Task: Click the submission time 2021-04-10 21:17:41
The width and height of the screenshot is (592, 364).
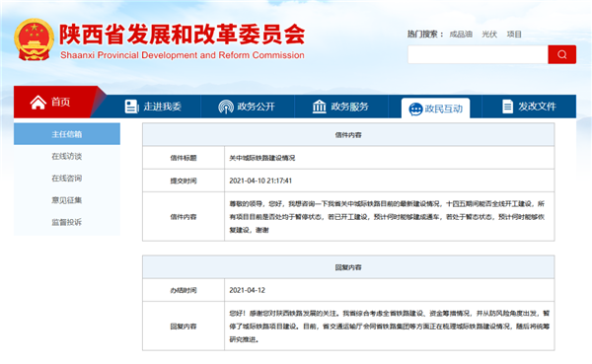Action: pos(260,181)
